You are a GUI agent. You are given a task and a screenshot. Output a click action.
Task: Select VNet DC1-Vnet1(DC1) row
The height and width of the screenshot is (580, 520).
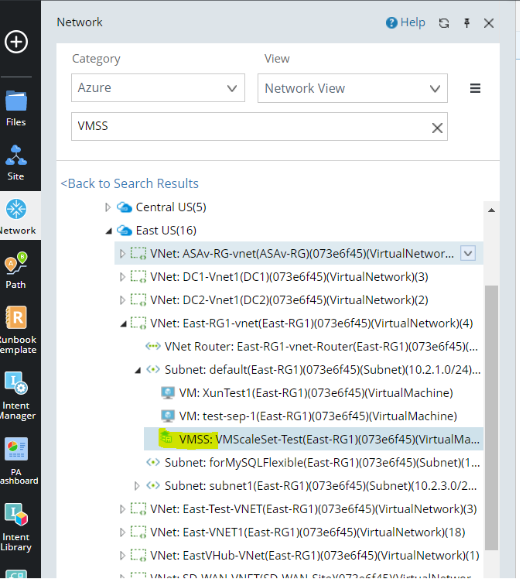pos(289,277)
